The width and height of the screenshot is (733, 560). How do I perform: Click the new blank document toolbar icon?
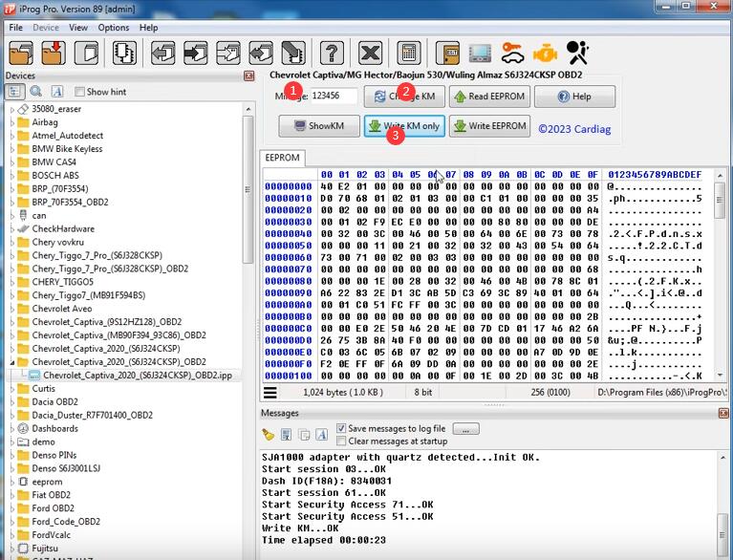[x=87, y=53]
